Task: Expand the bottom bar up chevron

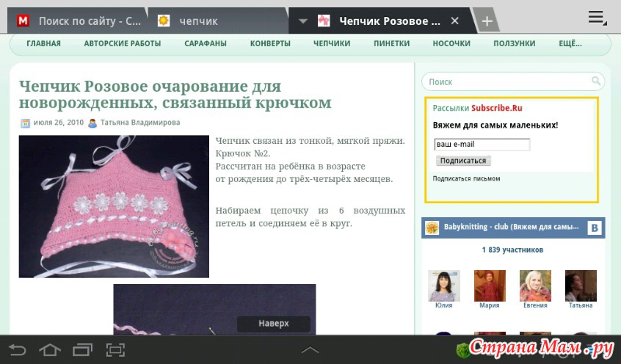Action: click(310, 350)
